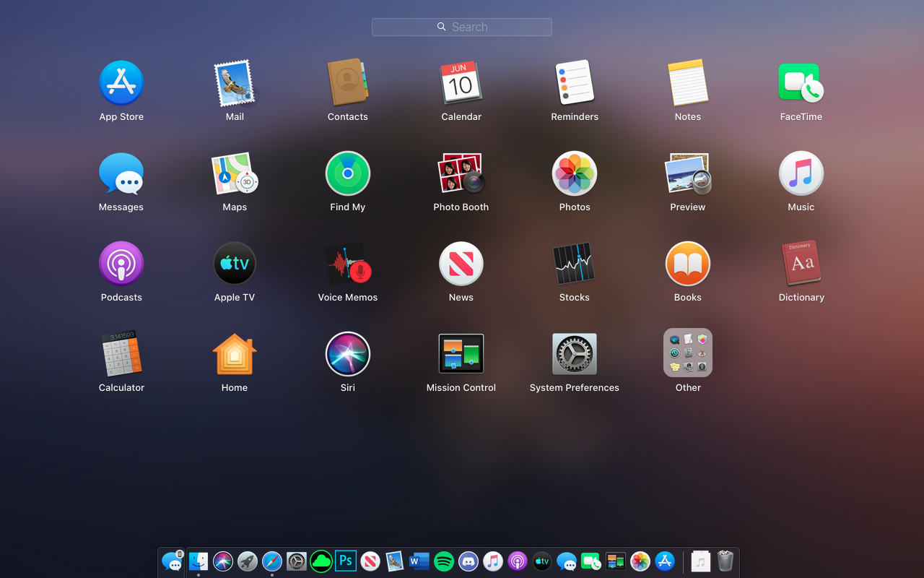Click the Mail stamp icon in the Dock
This screenshot has height=578, width=924.
tap(395, 561)
